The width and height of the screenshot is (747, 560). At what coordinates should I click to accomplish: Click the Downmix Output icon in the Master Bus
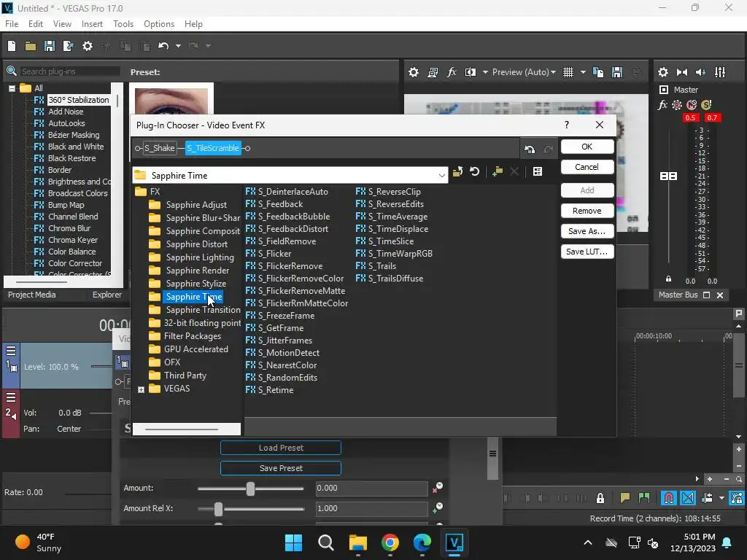click(682, 72)
